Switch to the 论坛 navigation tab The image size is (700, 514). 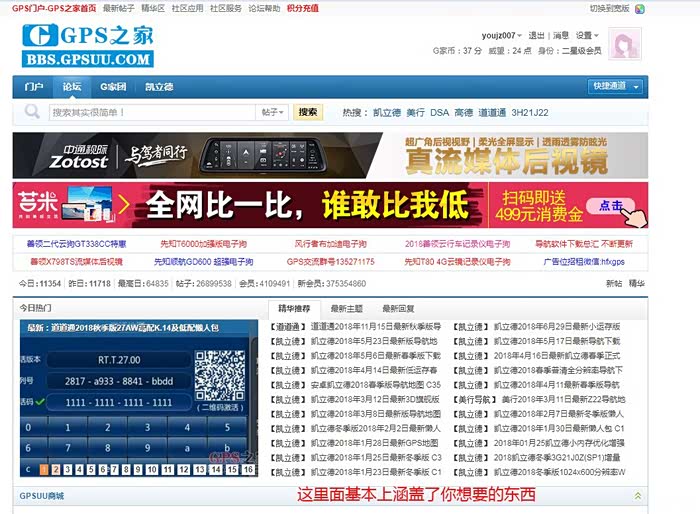[72, 87]
